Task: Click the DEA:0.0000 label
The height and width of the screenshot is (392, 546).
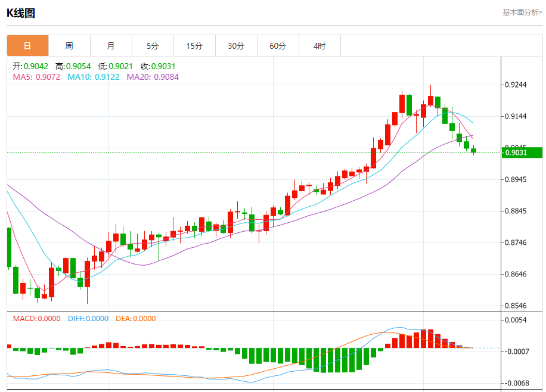Action: tap(136, 319)
